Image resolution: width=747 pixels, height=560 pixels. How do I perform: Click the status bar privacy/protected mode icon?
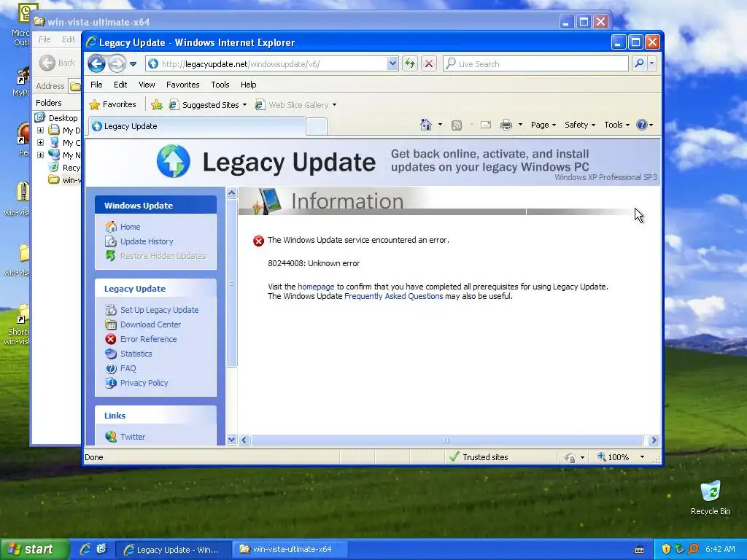[x=570, y=458]
